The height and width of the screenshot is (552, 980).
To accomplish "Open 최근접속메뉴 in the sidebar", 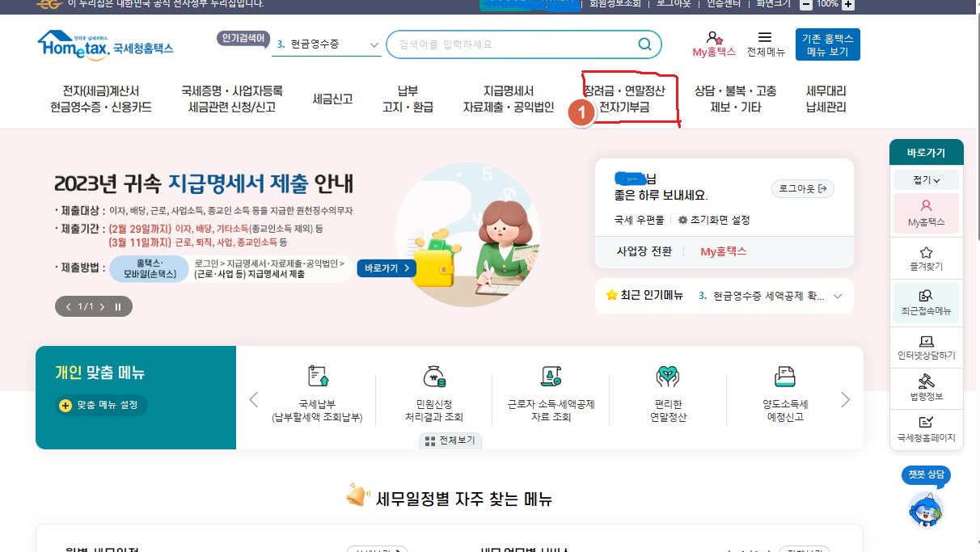I will coord(926,302).
